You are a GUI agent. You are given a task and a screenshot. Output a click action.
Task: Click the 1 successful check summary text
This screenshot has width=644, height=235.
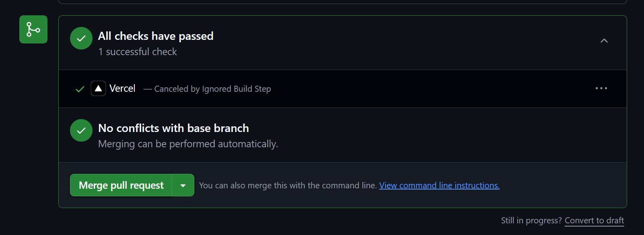[x=138, y=52]
